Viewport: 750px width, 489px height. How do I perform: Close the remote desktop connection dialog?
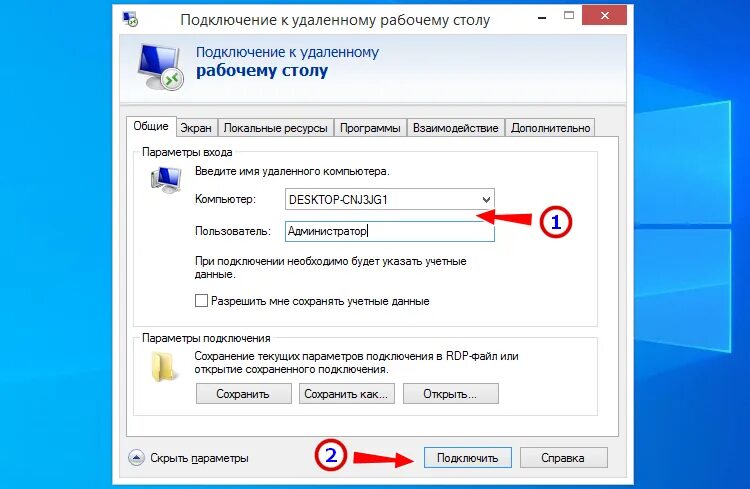(605, 15)
